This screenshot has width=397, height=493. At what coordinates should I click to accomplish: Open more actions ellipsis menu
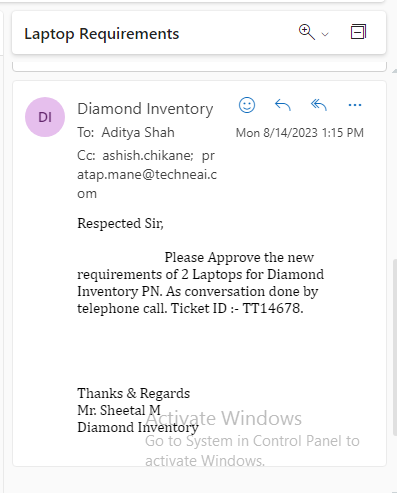(355, 105)
